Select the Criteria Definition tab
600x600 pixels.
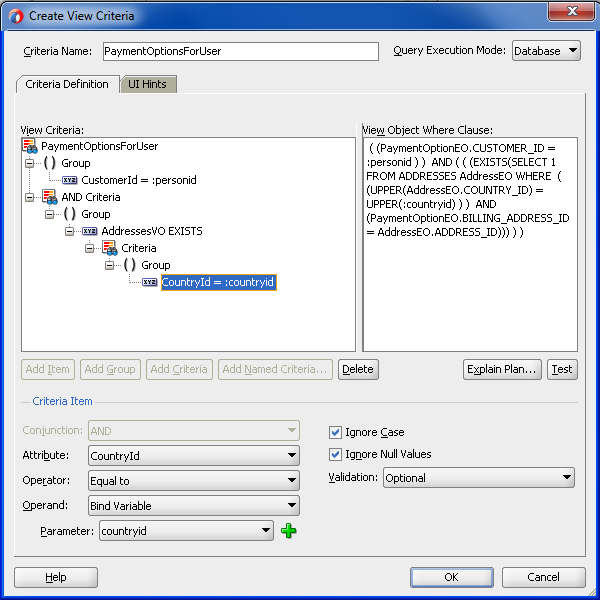67,84
